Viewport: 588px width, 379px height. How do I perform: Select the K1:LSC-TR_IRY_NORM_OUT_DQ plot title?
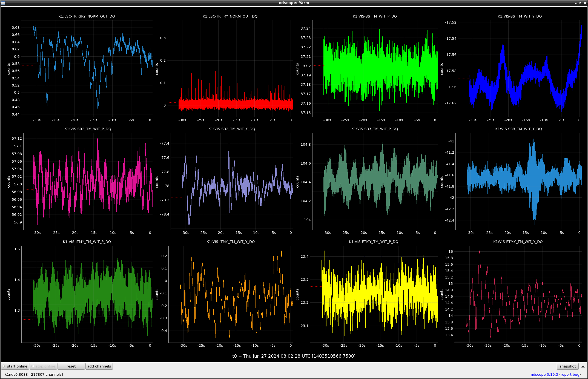[x=230, y=16]
